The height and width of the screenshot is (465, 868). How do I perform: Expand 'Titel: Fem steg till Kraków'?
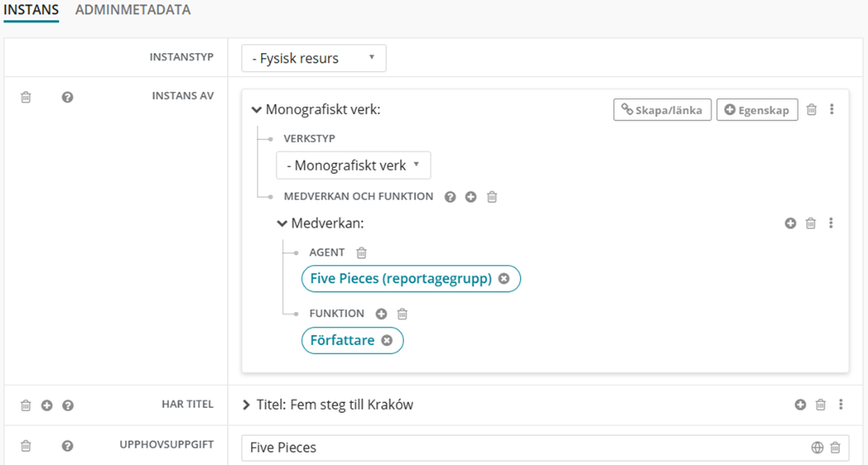coord(246,405)
